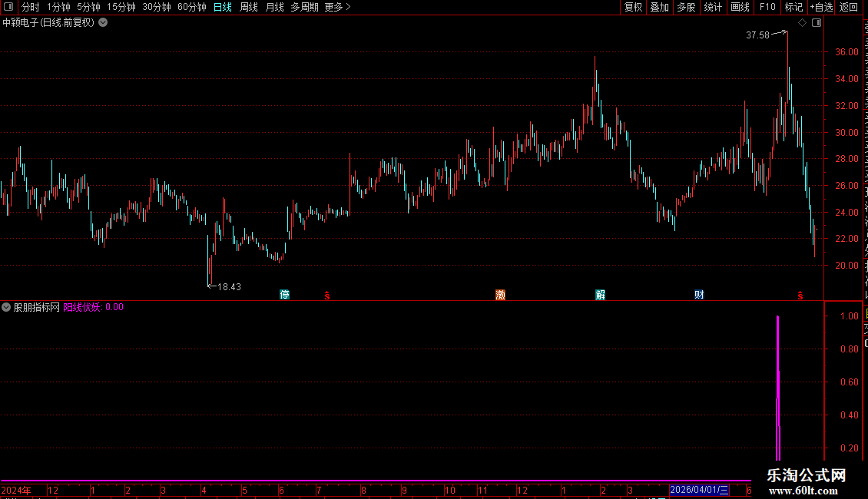
Task: Click the diamond icon above price chart
Action: (x=802, y=23)
